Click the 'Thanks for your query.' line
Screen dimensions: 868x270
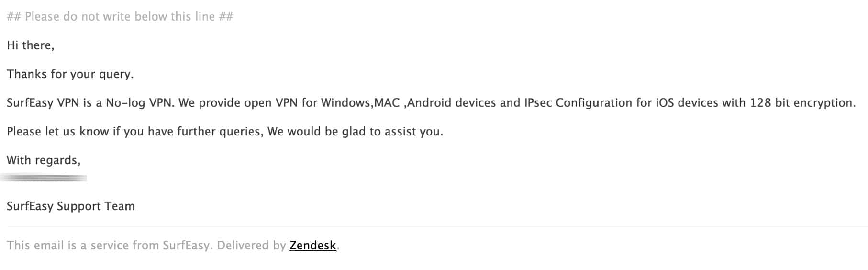[x=70, y=74]
